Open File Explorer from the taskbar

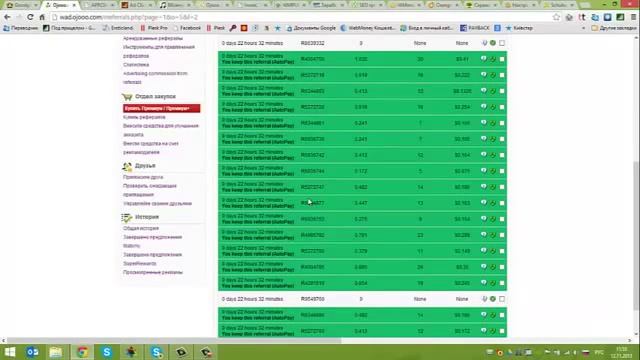pos(56,352)
